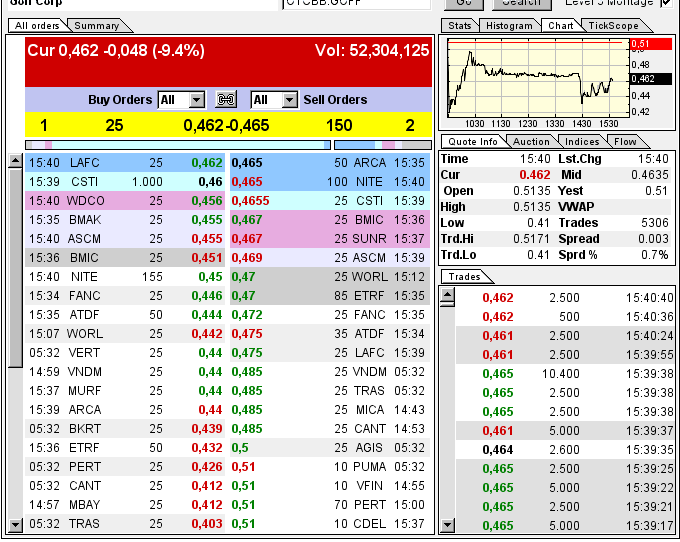The height and width of the screenshot is (542, 680).
Task: Click the order book scroll up arrow
Action: coord(15,161)
